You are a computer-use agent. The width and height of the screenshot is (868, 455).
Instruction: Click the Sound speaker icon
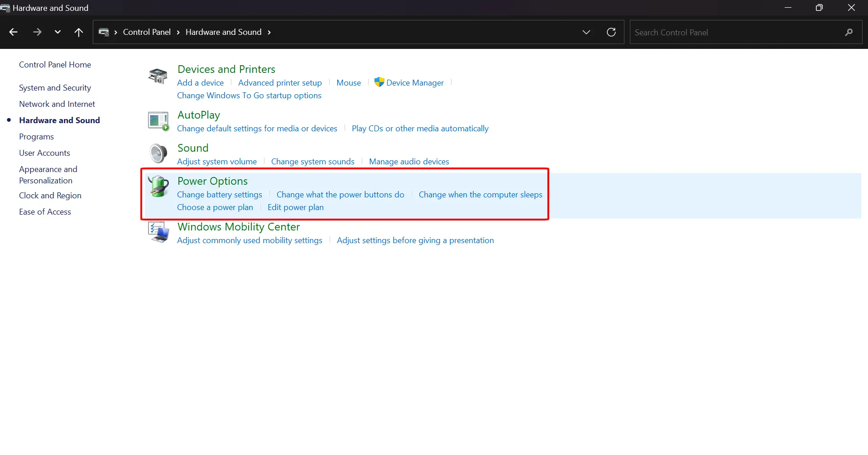[x=158, y=153]
